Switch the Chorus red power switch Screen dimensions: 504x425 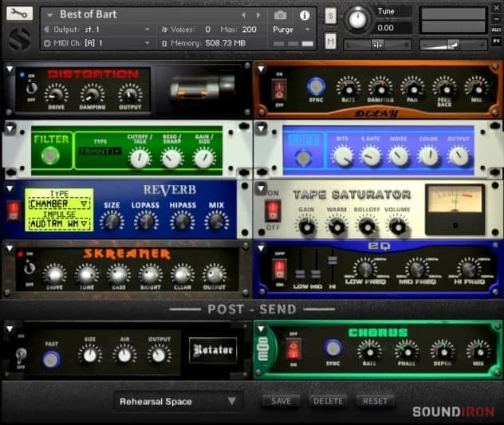pyautogui.click(x=294, y=349)
